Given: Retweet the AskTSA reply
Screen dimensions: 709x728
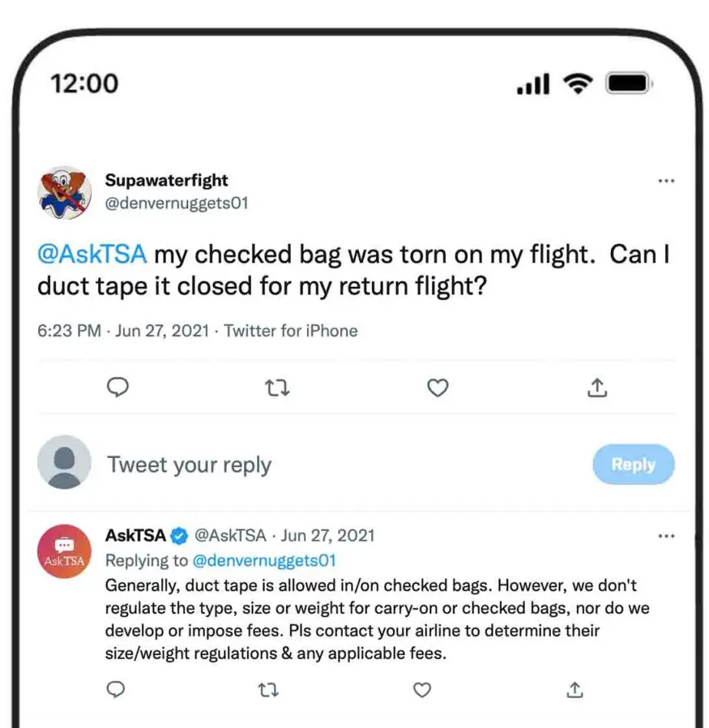Looking at the screenshot, I should pos(269,690).
